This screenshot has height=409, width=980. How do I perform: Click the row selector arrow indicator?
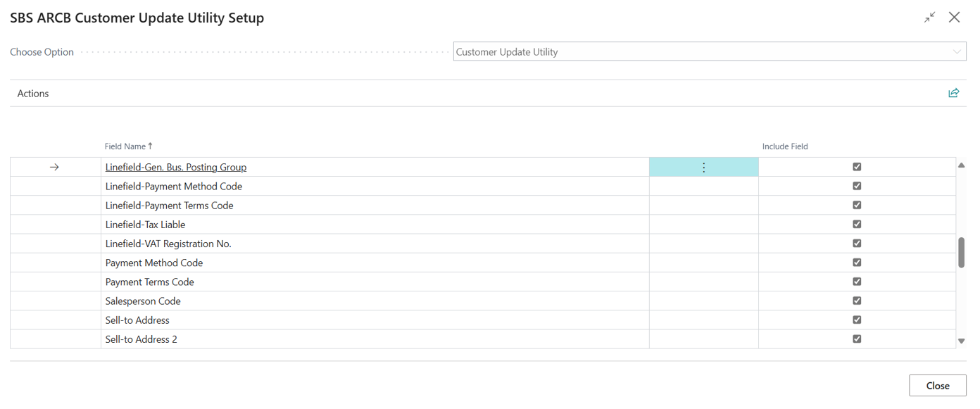pyautogui.click(x=55, y=168)
